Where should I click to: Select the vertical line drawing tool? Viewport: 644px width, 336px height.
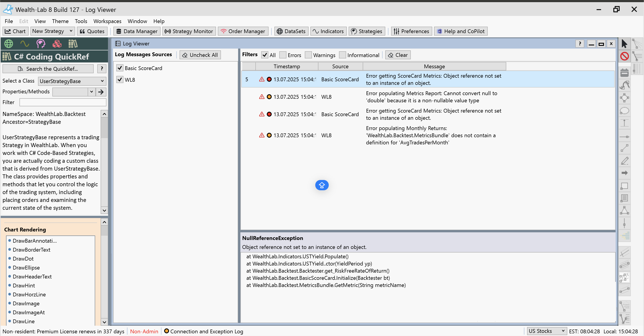tap(624, 223)
